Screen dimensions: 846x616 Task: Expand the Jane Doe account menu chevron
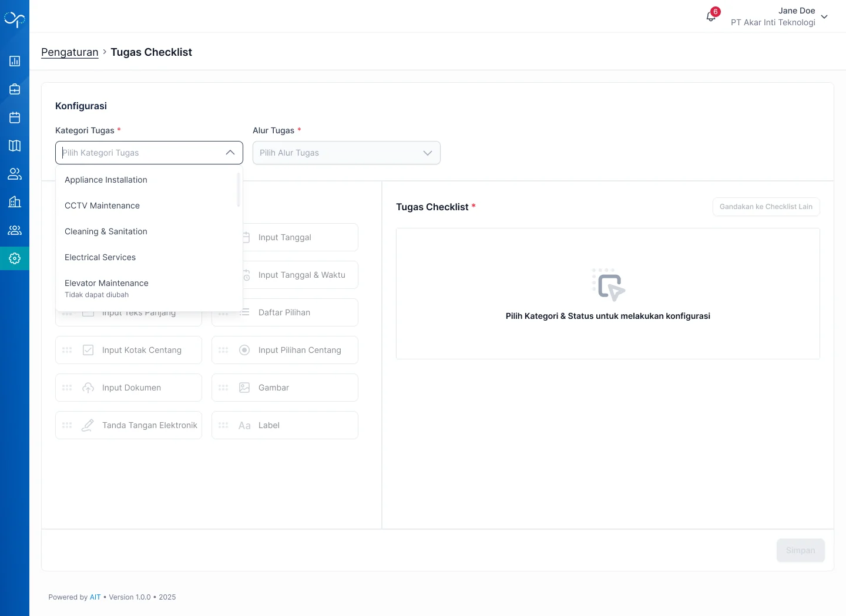pyautogui.click(x=824, y=17)
